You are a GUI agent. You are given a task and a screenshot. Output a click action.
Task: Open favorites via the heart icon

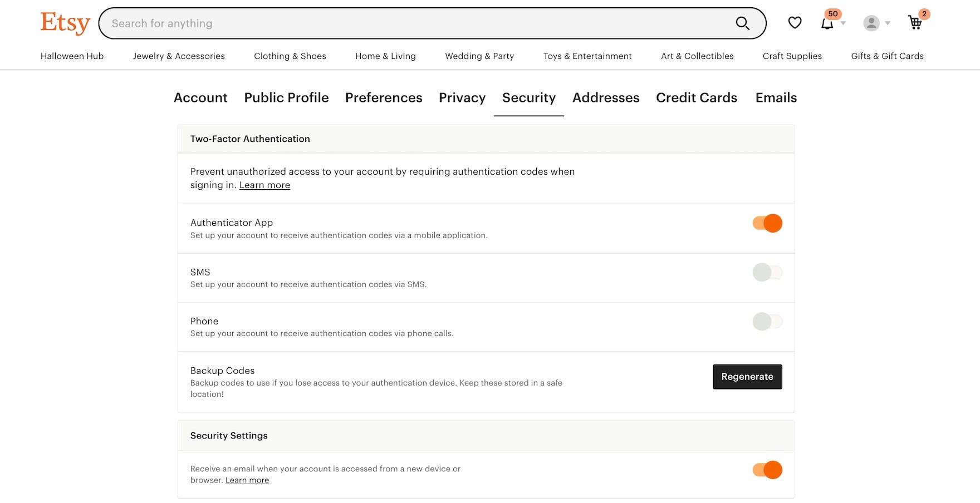pos(795,22)
